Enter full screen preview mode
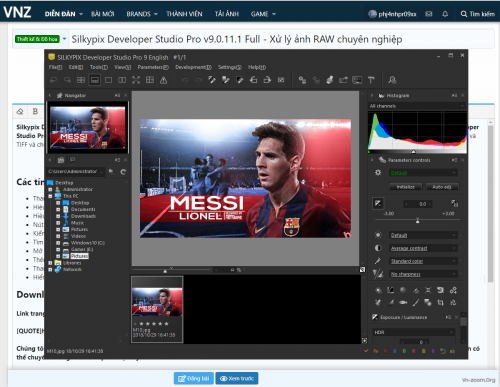Viewport: 500px width, 387px height. point(136,80)
